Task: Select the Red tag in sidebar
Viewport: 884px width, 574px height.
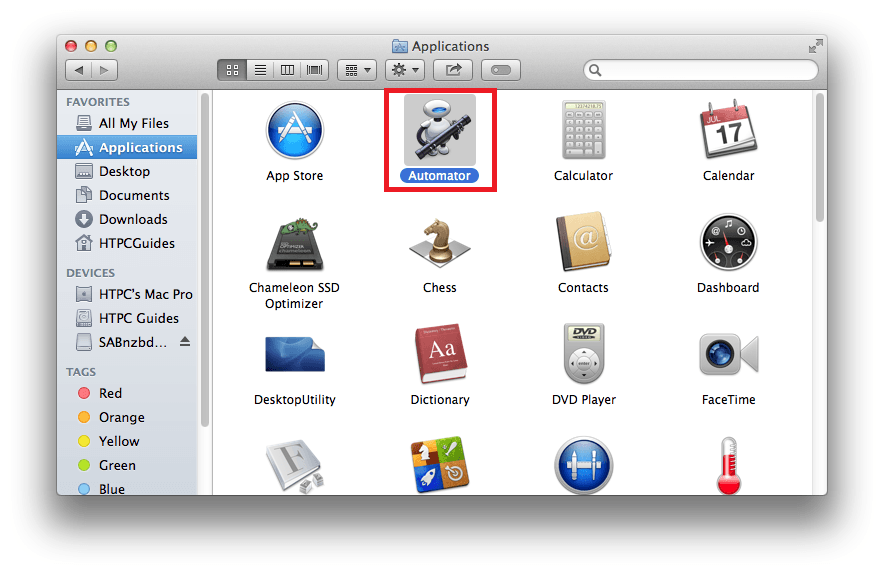Action: point(110,393)
